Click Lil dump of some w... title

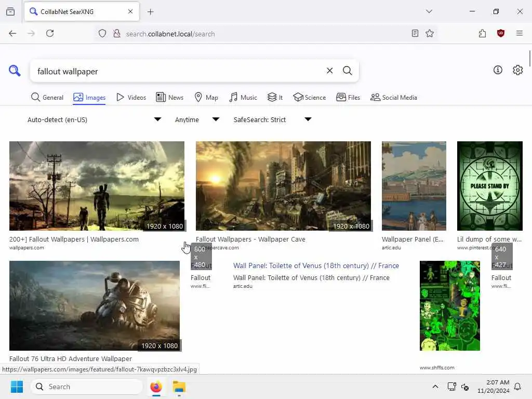click(x=489, y=239)
